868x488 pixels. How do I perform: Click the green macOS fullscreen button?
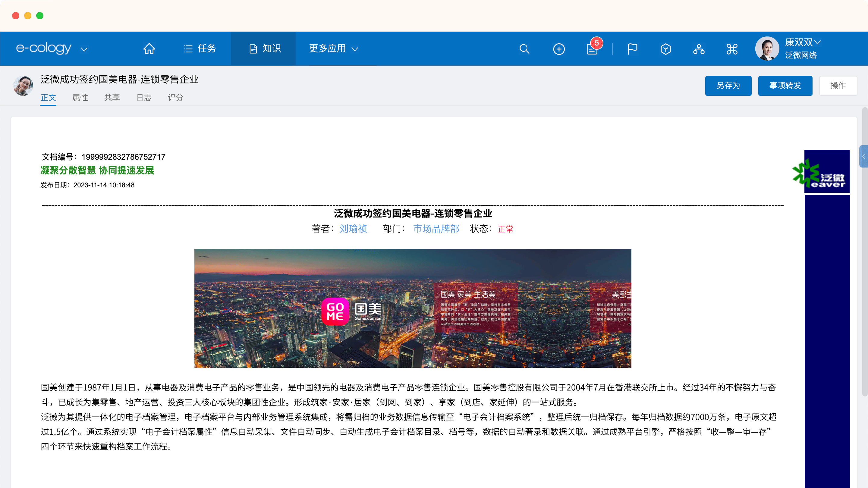point(40,15)
